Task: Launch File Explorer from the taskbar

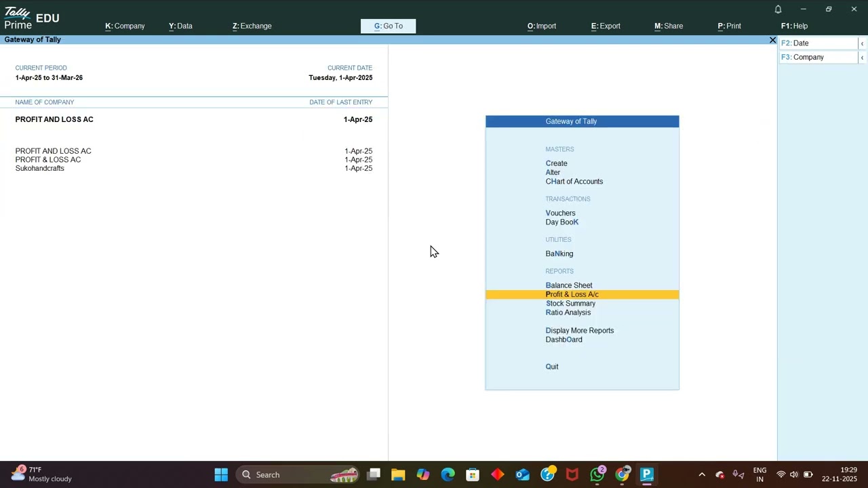Action: 398,474
